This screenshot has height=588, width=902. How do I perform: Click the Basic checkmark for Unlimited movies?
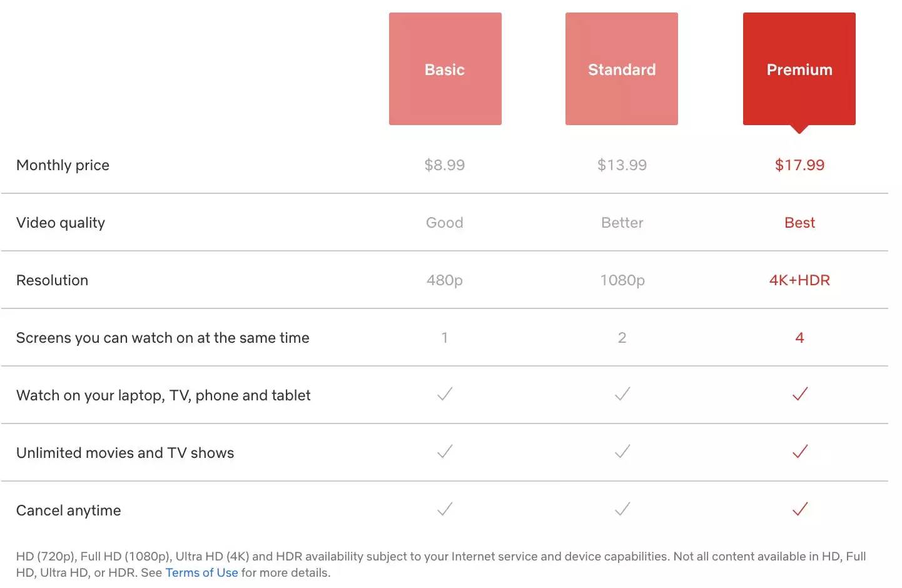pos(445,452)
